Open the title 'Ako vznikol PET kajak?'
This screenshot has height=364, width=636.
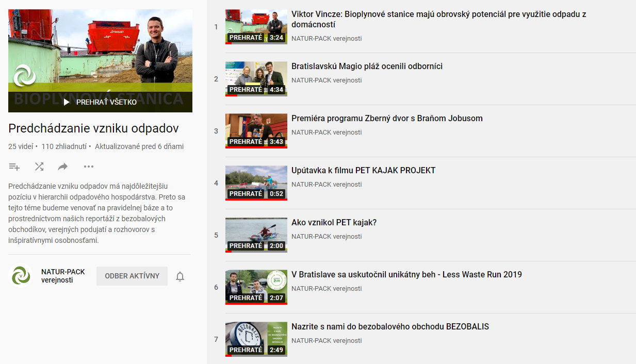[x=334, y=223]
